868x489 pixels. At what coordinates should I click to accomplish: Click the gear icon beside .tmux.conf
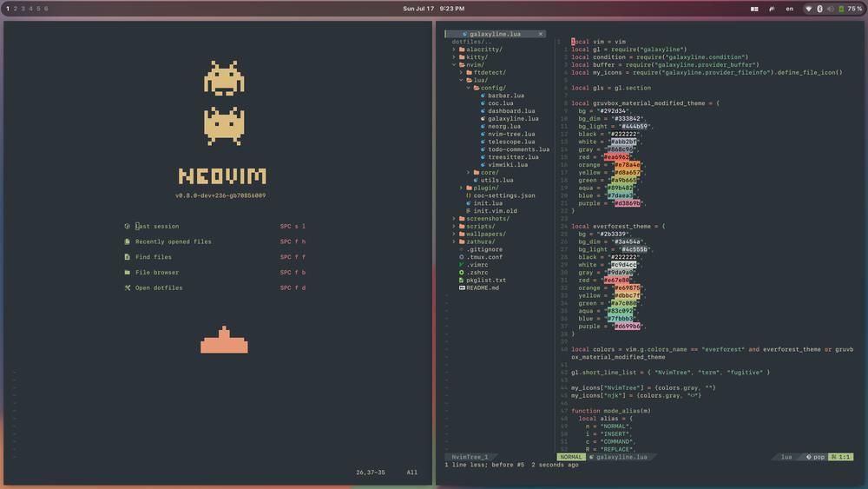(461, 257)
